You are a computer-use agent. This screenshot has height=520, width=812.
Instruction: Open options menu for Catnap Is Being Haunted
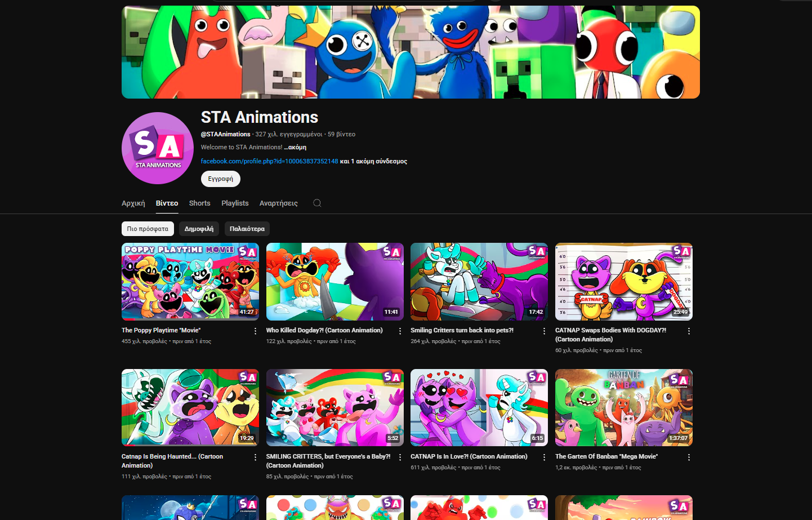click(255, 457)
